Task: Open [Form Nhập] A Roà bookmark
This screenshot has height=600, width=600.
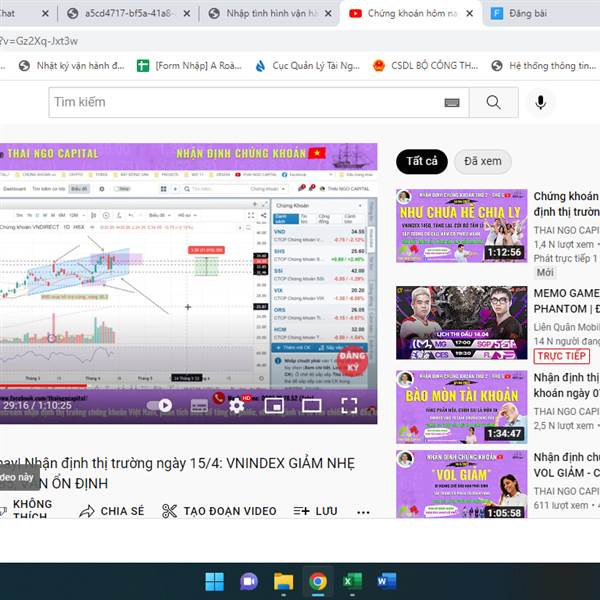Action: click(189, 66)
